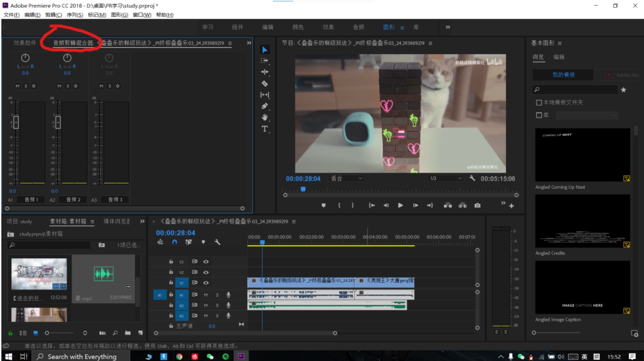Open the 图形 workspace menu icon

coord(402,28)
